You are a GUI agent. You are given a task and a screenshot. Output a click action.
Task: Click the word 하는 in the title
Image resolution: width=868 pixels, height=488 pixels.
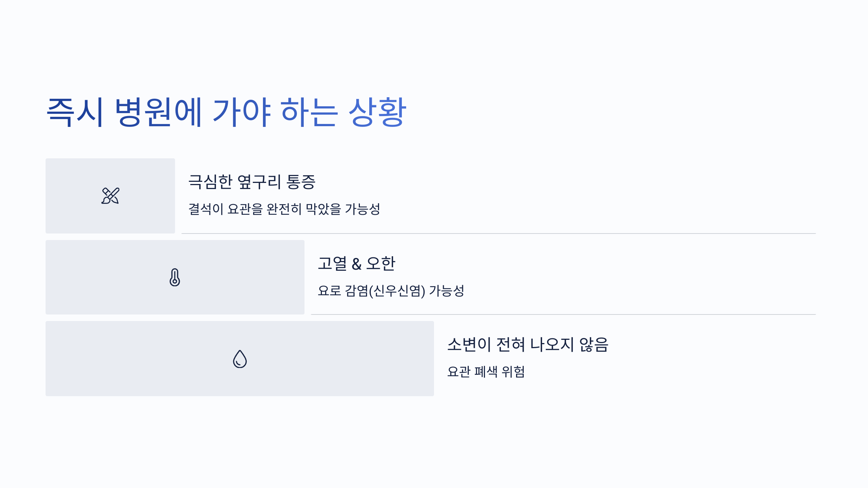(310, 112)
